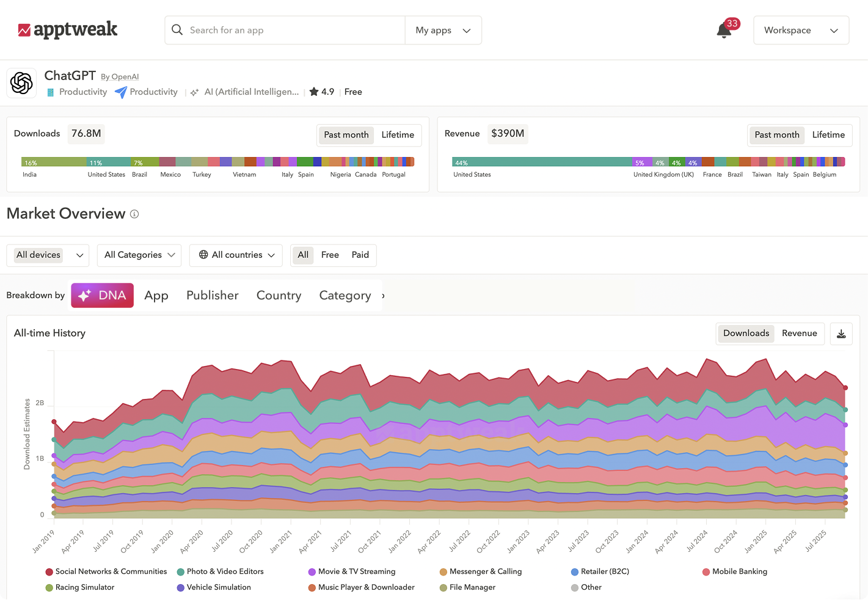Click the Vietnam downloads label

tap(244, 175)
